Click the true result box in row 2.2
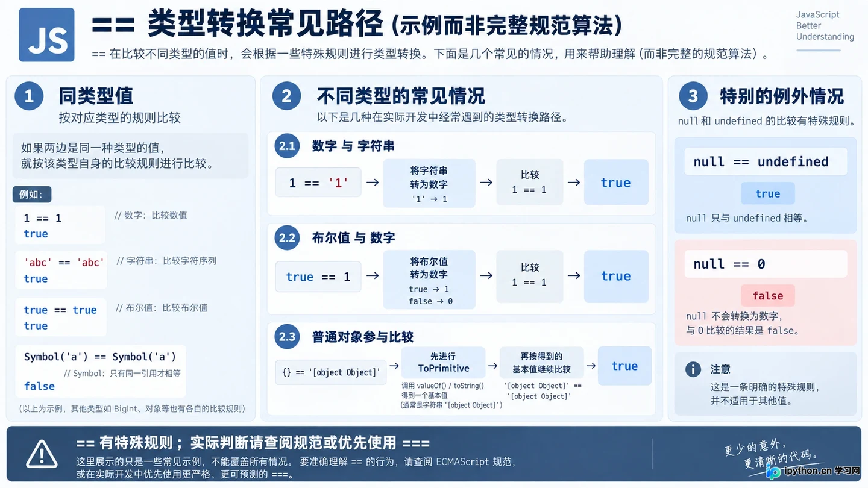Screen dimensions: 868x488 coord(615,276)
